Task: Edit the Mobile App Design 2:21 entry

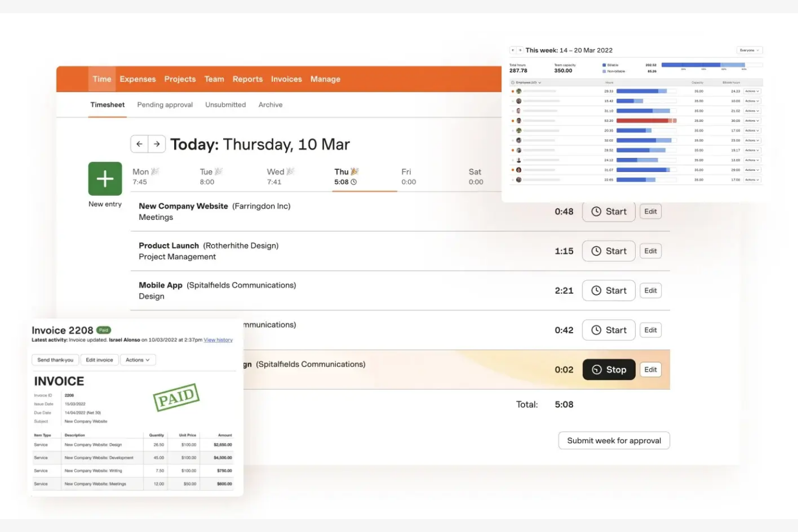Action: point(650,291)
